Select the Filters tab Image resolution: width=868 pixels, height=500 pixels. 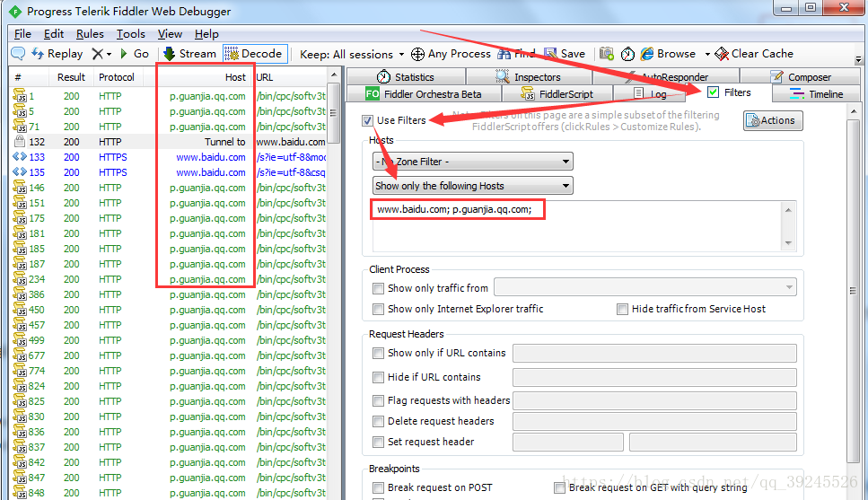tap(730, 92)
